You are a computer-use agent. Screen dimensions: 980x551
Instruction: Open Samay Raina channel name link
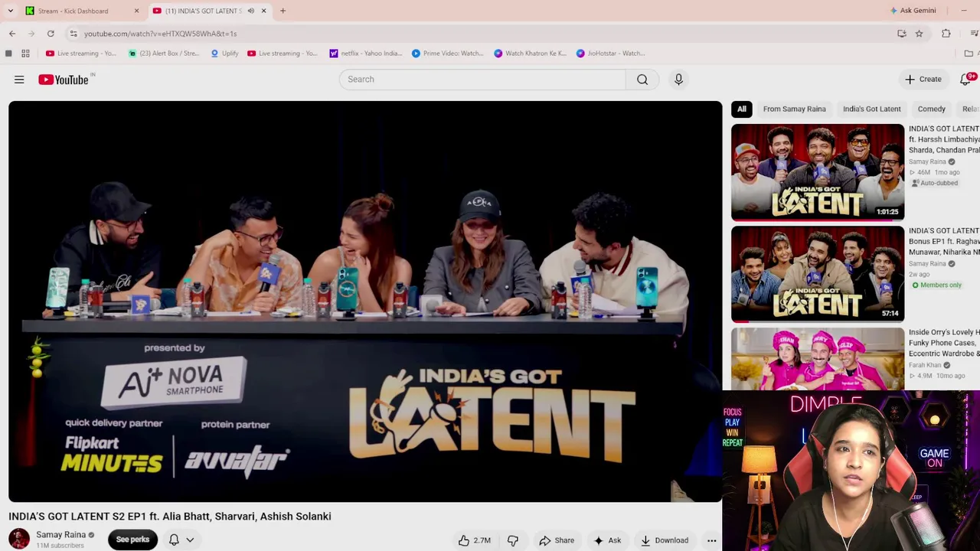click(x=60, y=535)
